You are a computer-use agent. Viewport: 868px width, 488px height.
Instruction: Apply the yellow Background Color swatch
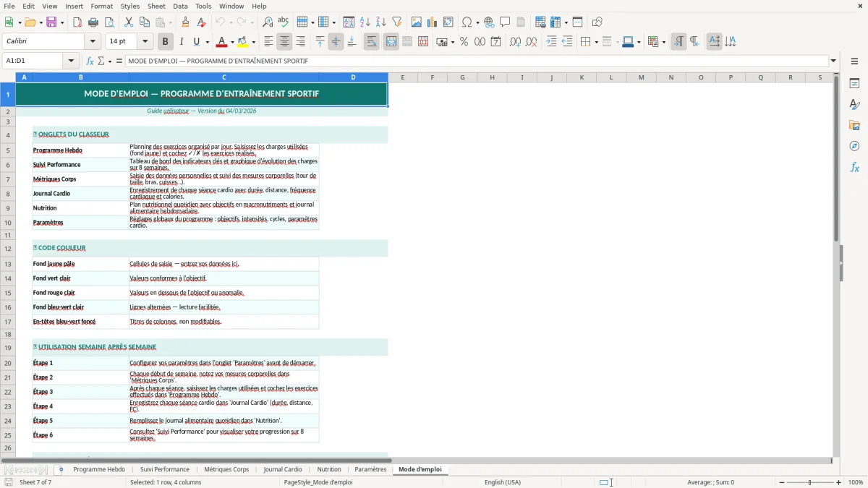(243, 42)
